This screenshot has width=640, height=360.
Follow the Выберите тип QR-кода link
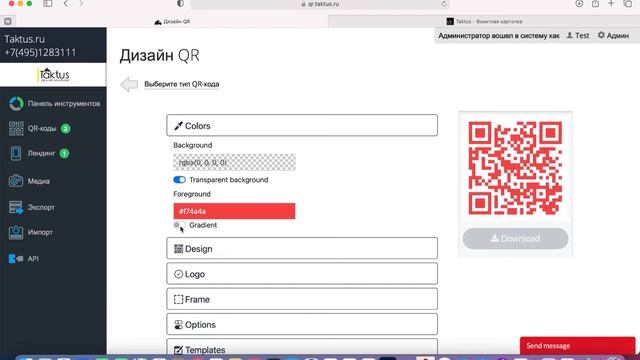click(182, 84)
